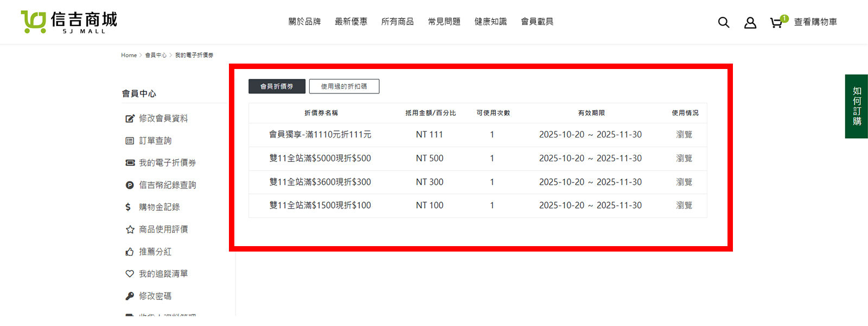Open the search magnifier icon
The width and height of the screenshot is (868, 326).
click(x=724, y=22)
